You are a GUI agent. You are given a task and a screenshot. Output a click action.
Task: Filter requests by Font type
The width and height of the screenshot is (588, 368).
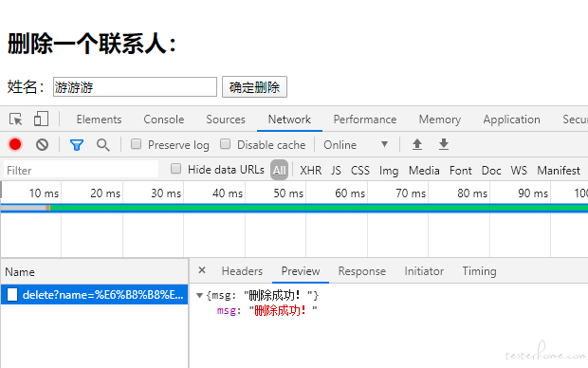click(x=461, y=171)
